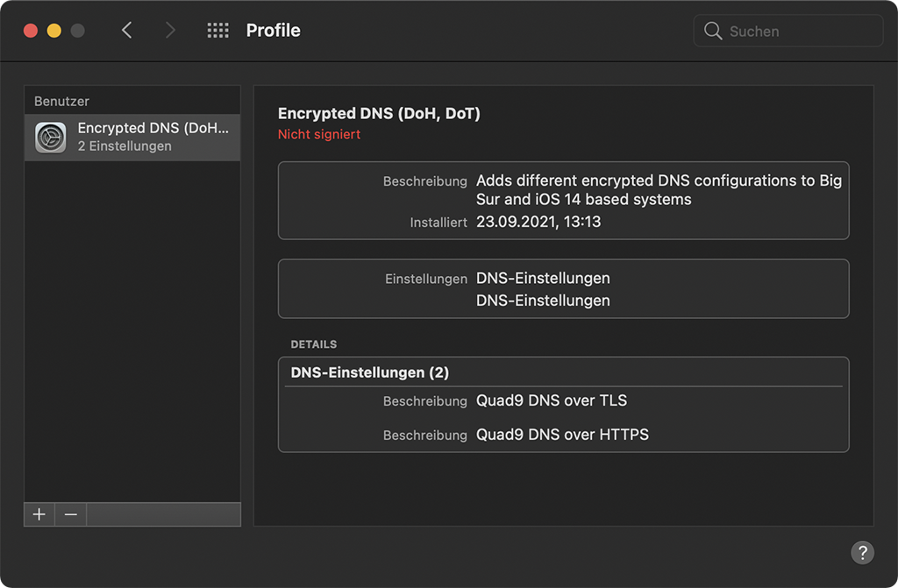Viewport: 898px width, 588px height.
Task: Click the magnifying glass search icon
Action: coord(713,31)
